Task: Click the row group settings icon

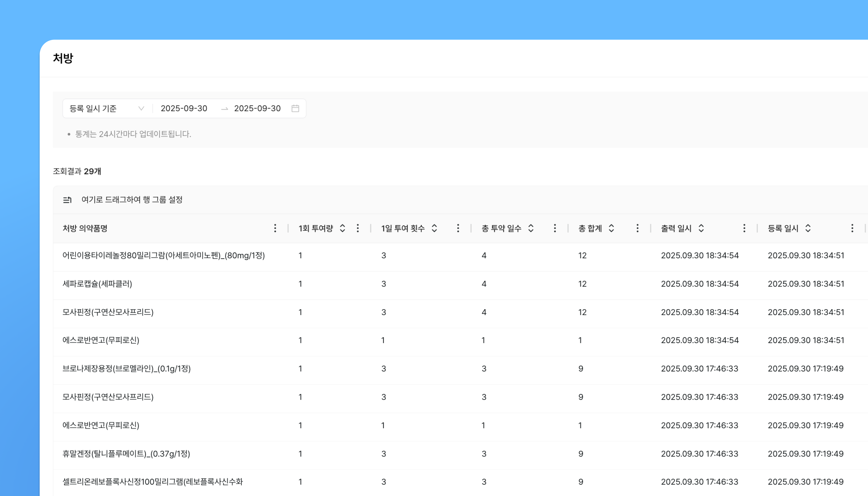Action: point(67,200)
